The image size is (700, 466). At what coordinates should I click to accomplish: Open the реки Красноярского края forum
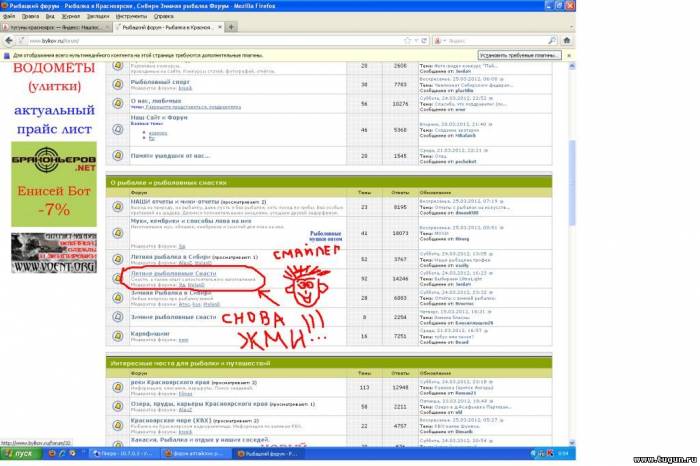170,383
